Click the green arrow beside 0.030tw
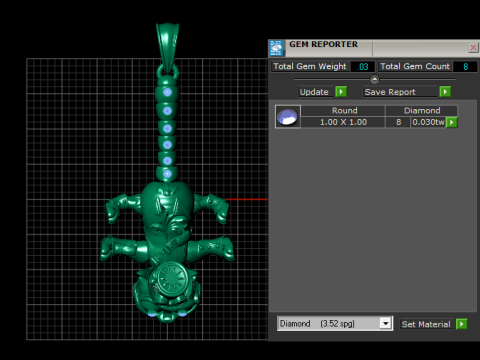This screenshot has width=480, height=360. point(452,122)
